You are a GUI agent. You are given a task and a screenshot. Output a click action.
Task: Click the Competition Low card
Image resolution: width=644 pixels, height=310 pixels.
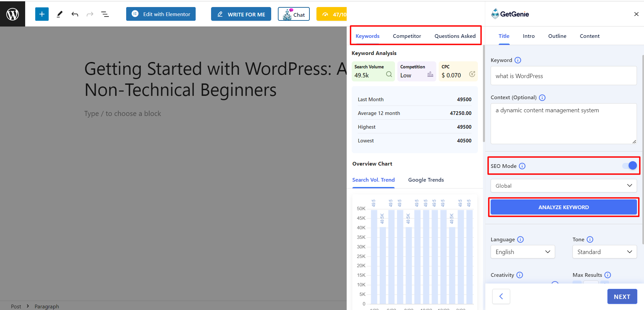tap(416, 71)
